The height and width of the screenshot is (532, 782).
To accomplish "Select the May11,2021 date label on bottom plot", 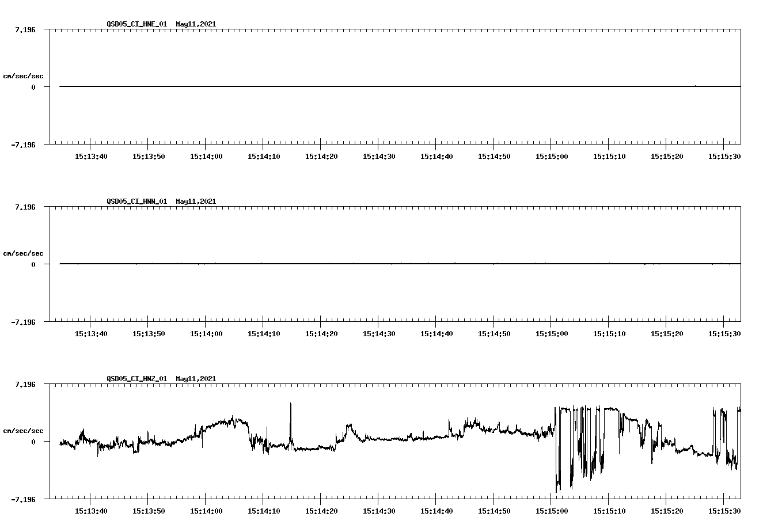I will click(195, 379).
